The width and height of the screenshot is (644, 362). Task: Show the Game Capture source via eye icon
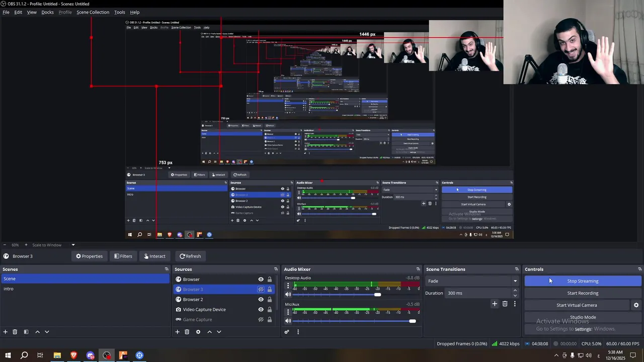point(261,320)
